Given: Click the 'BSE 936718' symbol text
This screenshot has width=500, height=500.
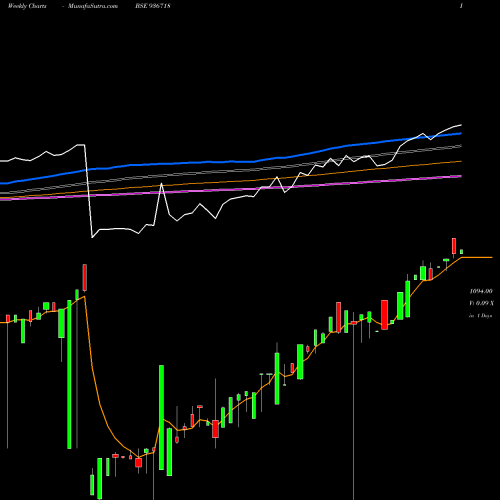Looking at the screenshot, I should click(153, 6).
